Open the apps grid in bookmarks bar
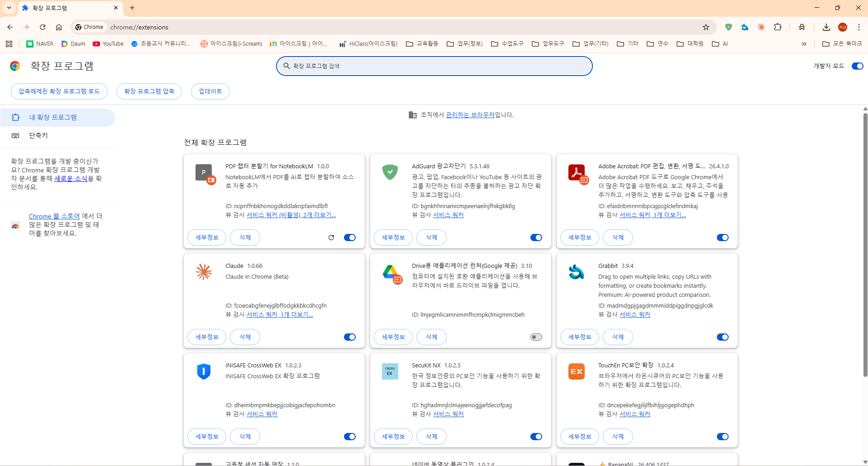Image resolution: width=868 pixels, height=466 pixels. pos(9,44)
